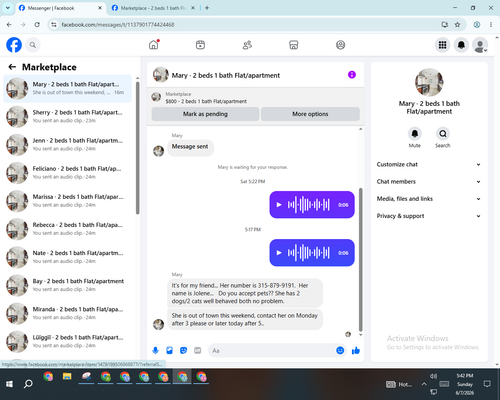Expand Privacy & support section
Image resolution: width=500 pixels, height=400 pixels.
429,216
